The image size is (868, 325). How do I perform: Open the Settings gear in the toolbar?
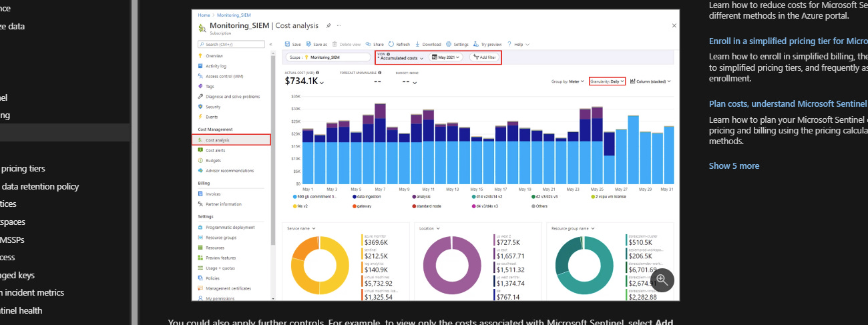[448, 44]
